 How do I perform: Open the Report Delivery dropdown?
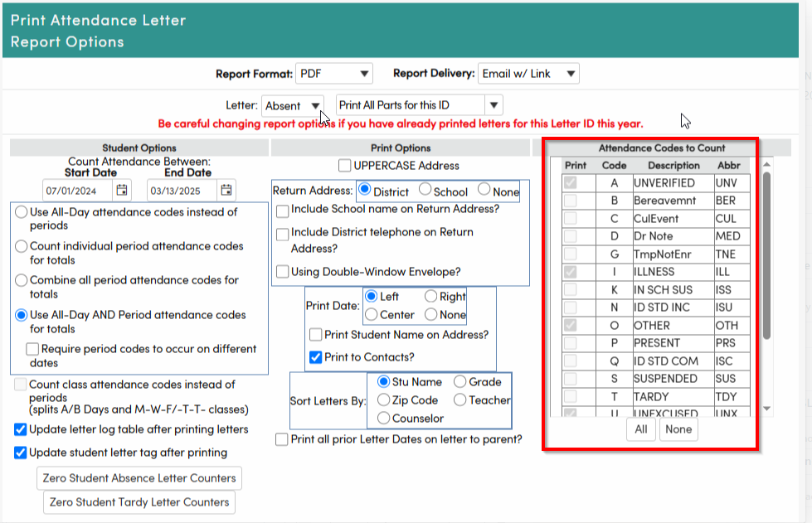click(x=528, y=74)
